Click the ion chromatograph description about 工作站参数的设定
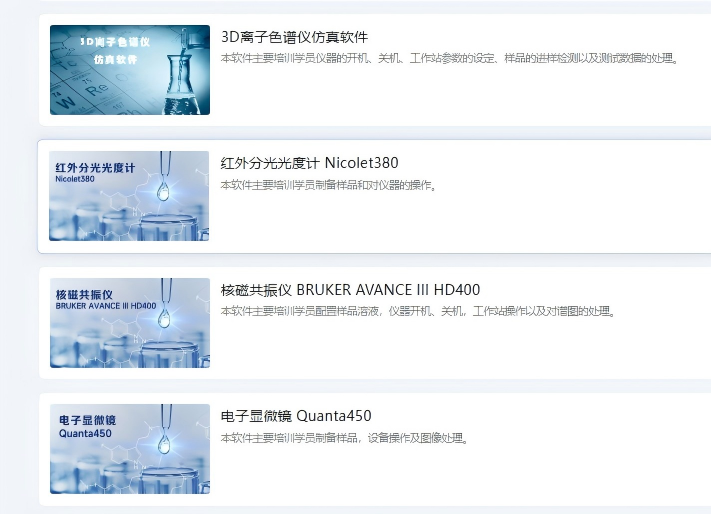The width and height of the screenshot is (711, 514). (x=449, y=58)
